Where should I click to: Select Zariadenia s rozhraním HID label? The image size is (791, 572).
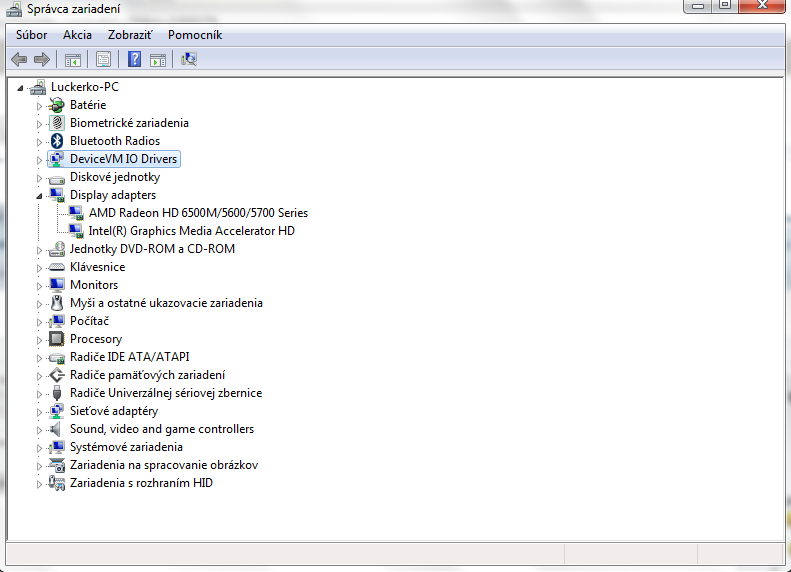point(141,483)
